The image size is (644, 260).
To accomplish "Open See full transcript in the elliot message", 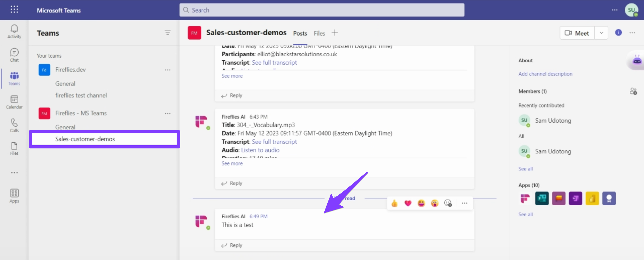I will (274, 63).
